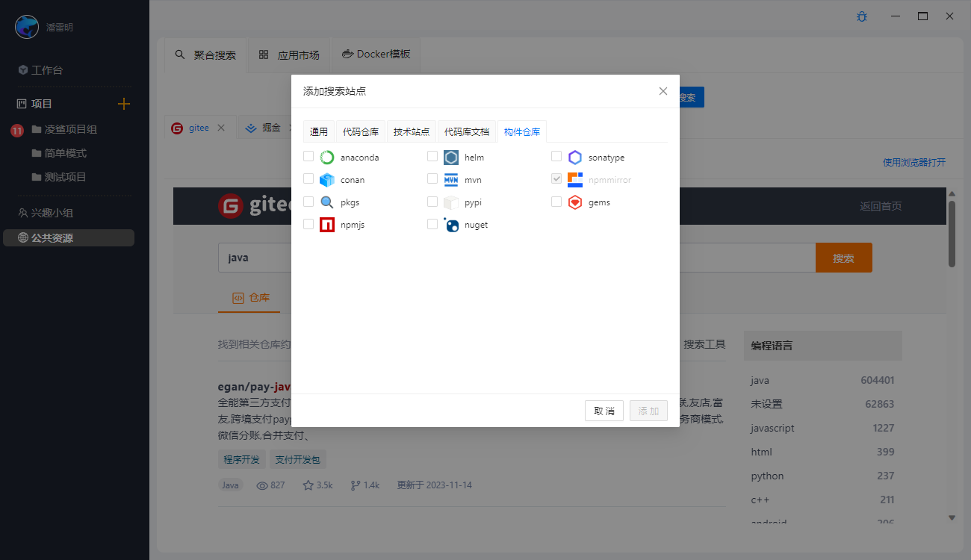
Task: Select the 仓库 result tab
Action: tap(249, 297)
